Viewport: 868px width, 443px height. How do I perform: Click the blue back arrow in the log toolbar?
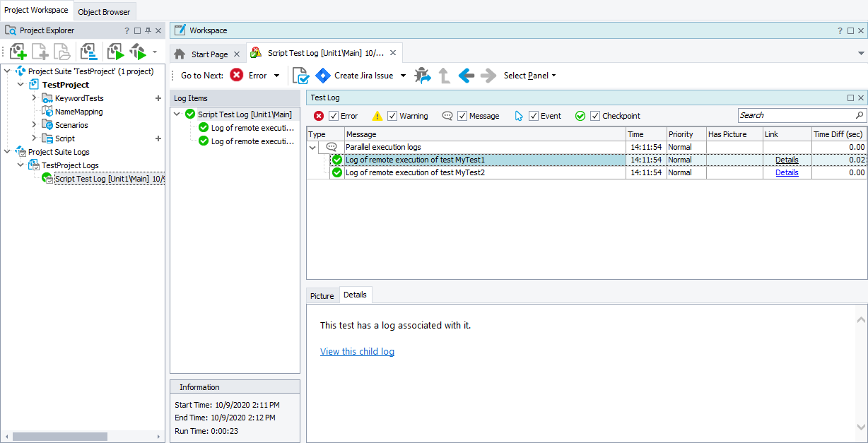click(466, 76)
